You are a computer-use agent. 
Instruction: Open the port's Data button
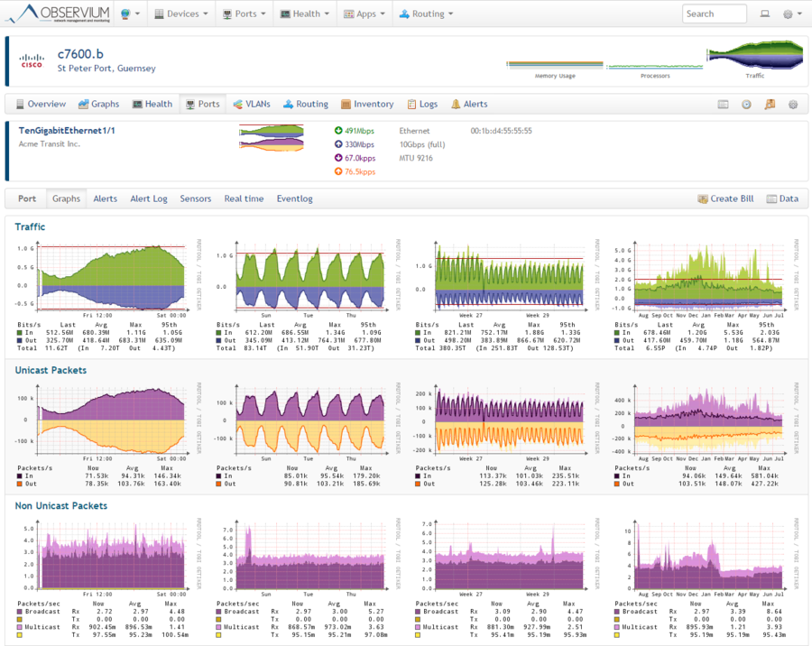point(782,198)
